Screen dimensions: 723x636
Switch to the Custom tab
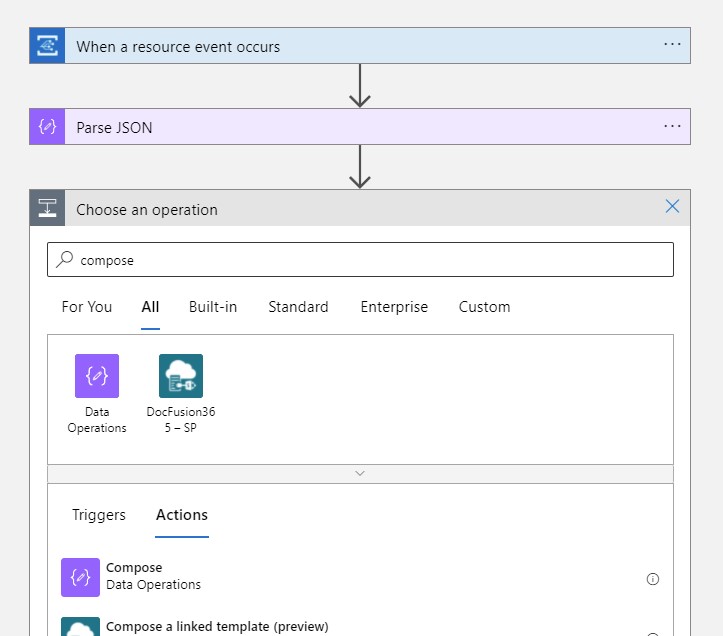(x=484, y=307)
